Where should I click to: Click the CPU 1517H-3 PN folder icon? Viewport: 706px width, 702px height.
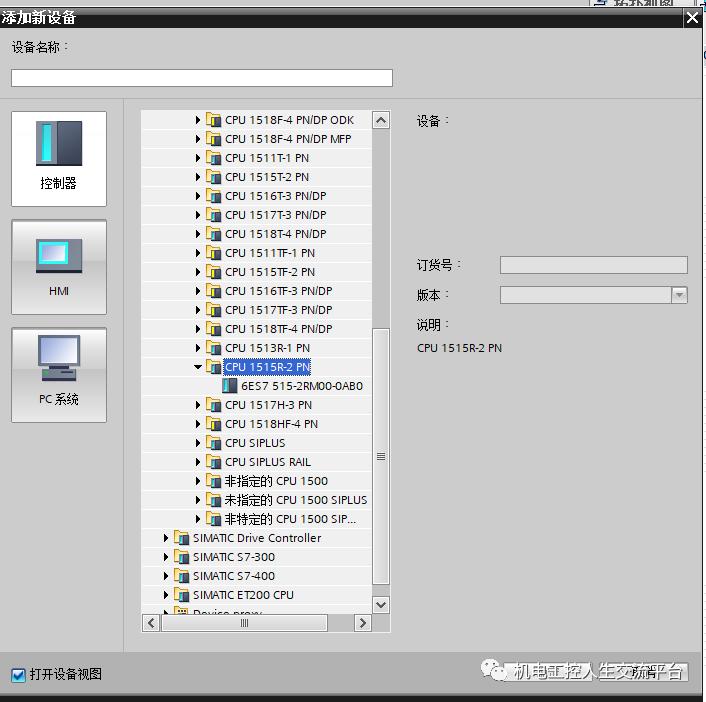[x=213, y=405]
